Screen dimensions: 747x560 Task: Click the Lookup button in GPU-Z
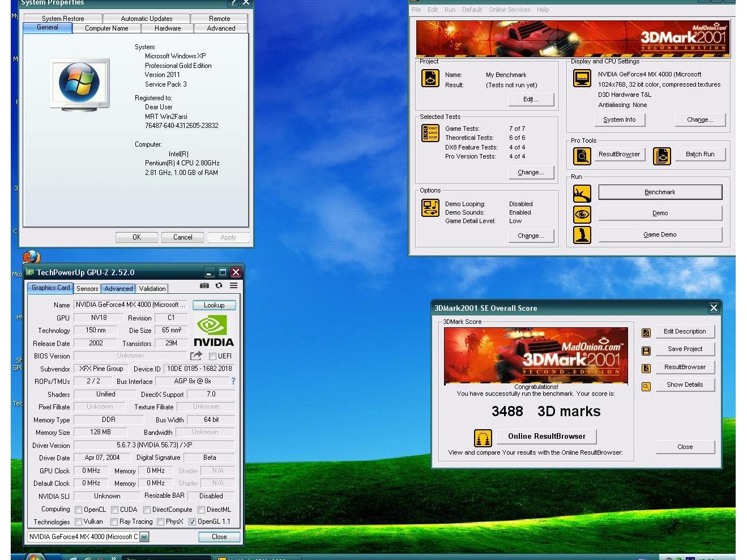tap(214, 305)
